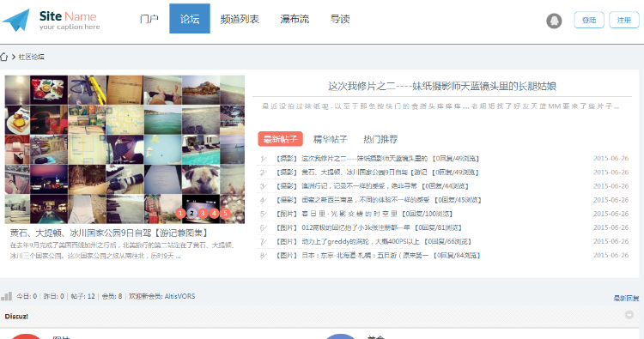Open post 7 动力上了greddy的涡轮

click(361, 242)
